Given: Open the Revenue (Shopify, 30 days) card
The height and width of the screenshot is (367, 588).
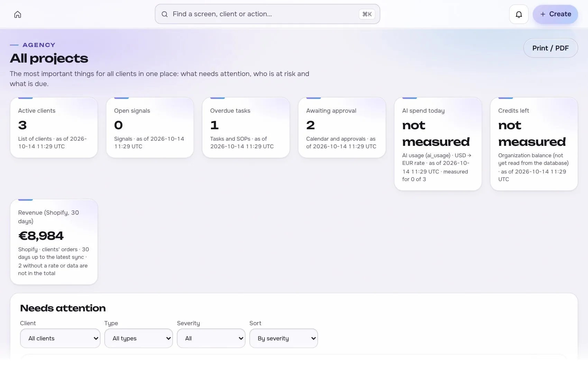Looking at the screenshot, I should pos(54,242).
